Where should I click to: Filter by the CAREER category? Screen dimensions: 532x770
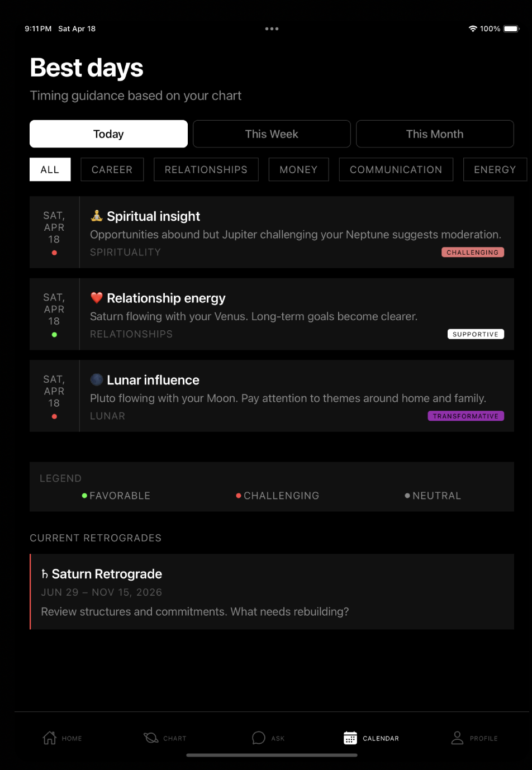(112, 169)
